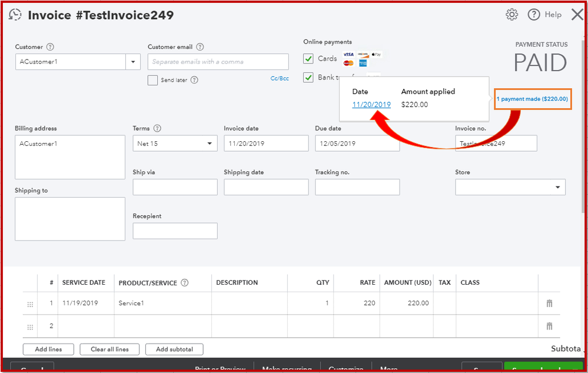Click the Help question mark icon
The image size is (588, 373).
tap(534, 15)
